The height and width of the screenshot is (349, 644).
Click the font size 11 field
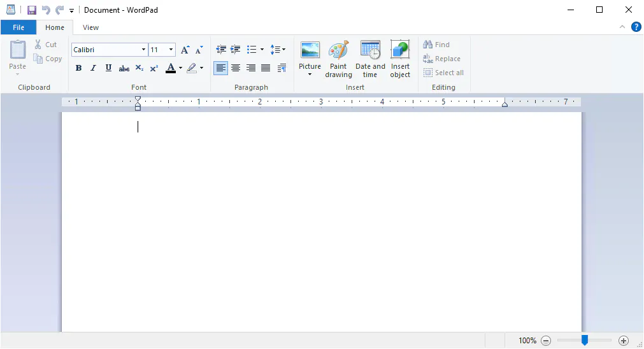click(158, 50)
